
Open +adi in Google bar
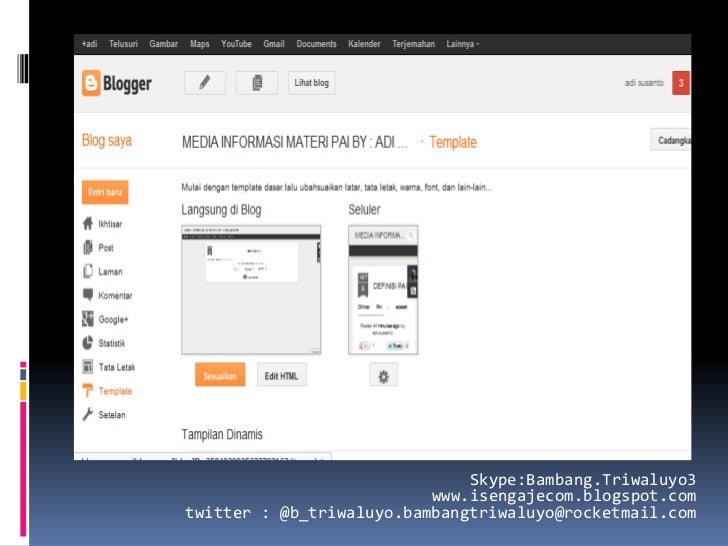click(90, 44)
